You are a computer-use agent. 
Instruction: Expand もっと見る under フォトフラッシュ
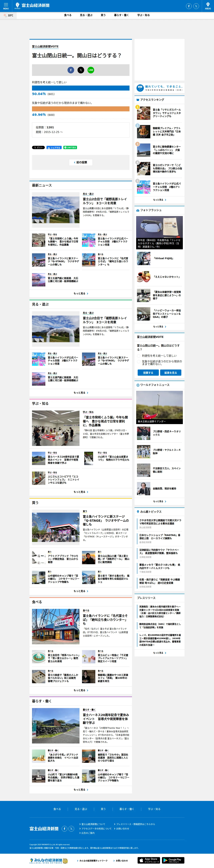(160, 327)
